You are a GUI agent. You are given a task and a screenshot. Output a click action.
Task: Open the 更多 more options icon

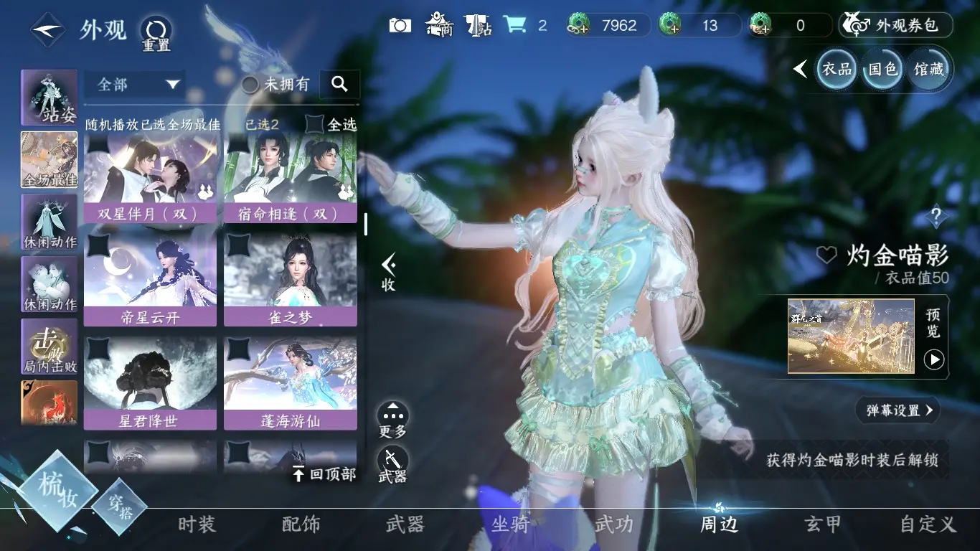coord(392,420)
